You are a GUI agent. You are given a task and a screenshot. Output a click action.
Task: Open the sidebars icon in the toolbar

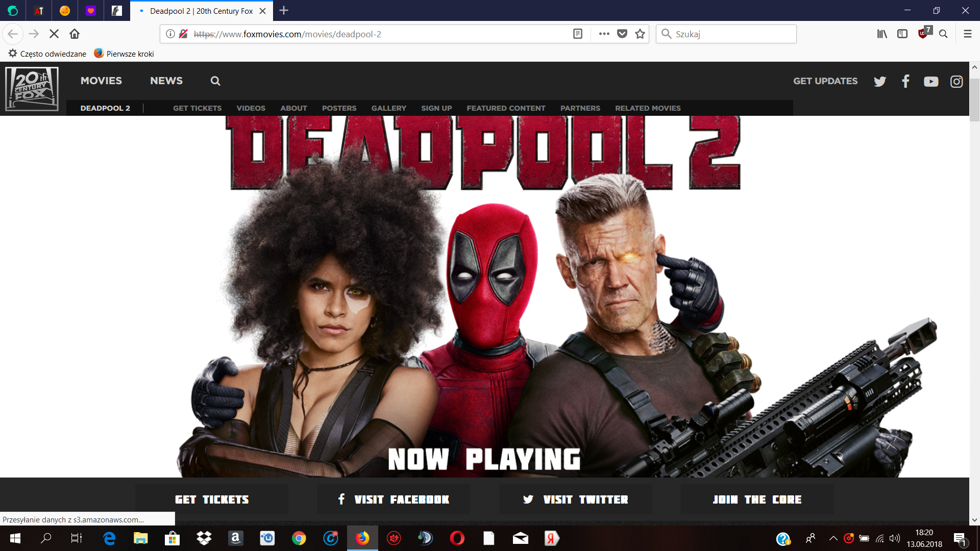click(903, 34)
